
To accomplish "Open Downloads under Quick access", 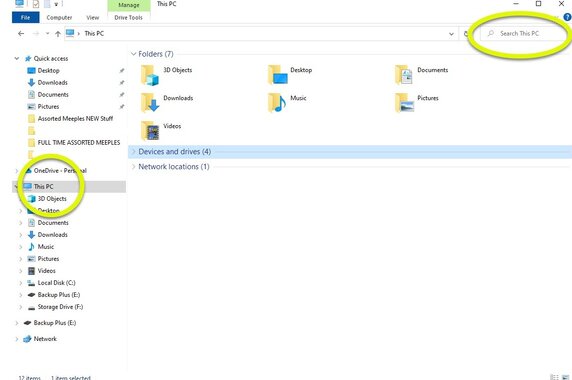I will [x=53, y=82].
